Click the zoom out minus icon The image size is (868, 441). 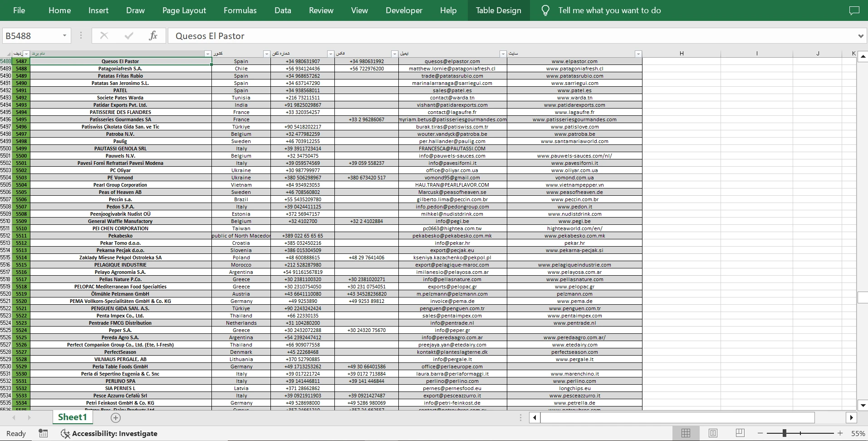point(760,433)
